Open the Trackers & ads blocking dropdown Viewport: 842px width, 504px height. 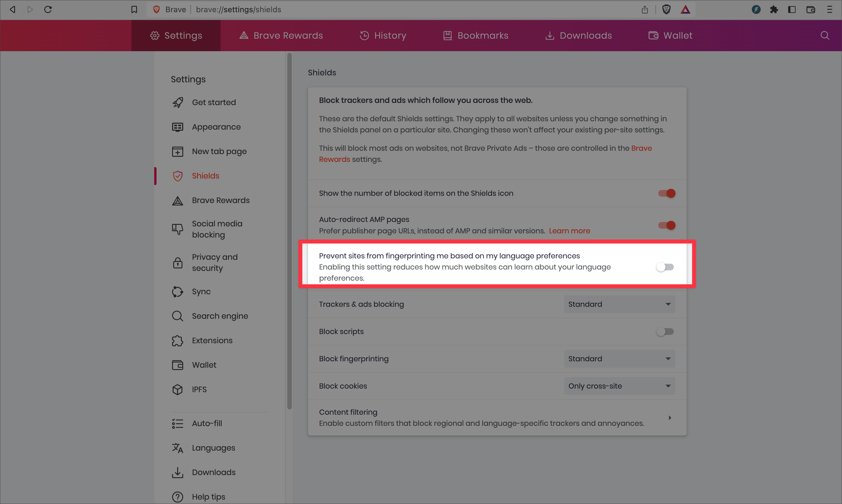coord(619,304)
